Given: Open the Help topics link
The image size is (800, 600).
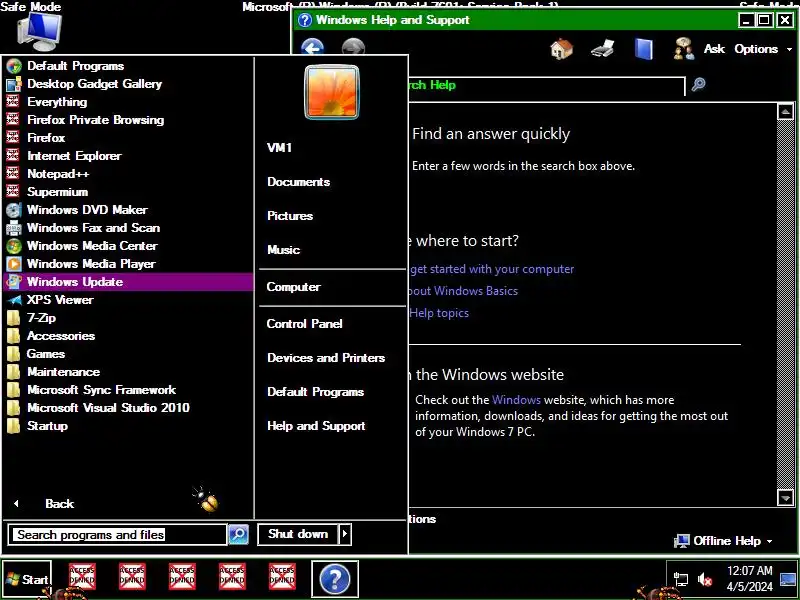Looking at the screenshot, I should pyautogui.click(x=439, y=313).
